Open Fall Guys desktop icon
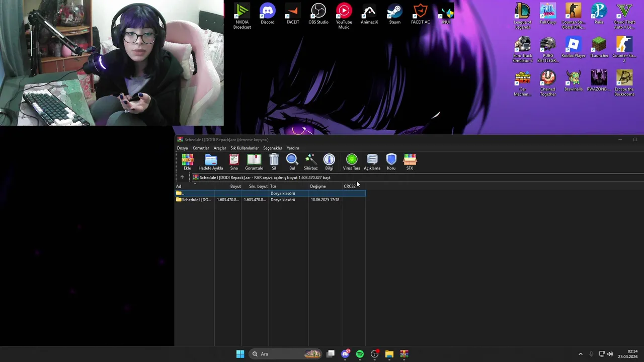644x362 pixels. tap(548, 14)
